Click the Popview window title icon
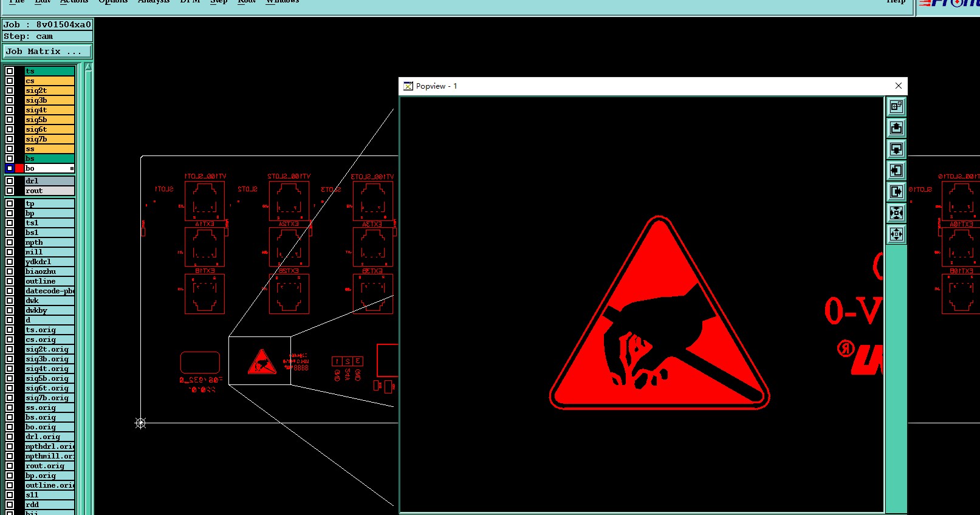The width and height of the screenshot is (980, 515). [x=408, y=86]
